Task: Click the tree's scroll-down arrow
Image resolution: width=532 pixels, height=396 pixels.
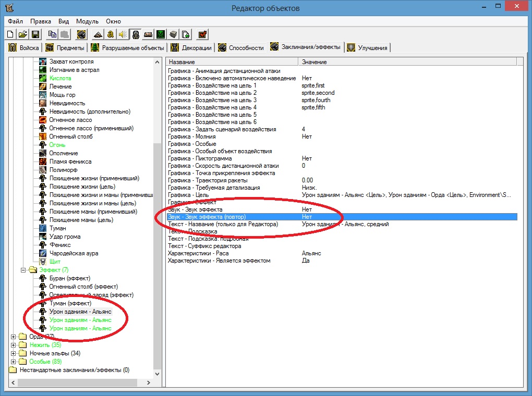Action: tap(157, 374)
